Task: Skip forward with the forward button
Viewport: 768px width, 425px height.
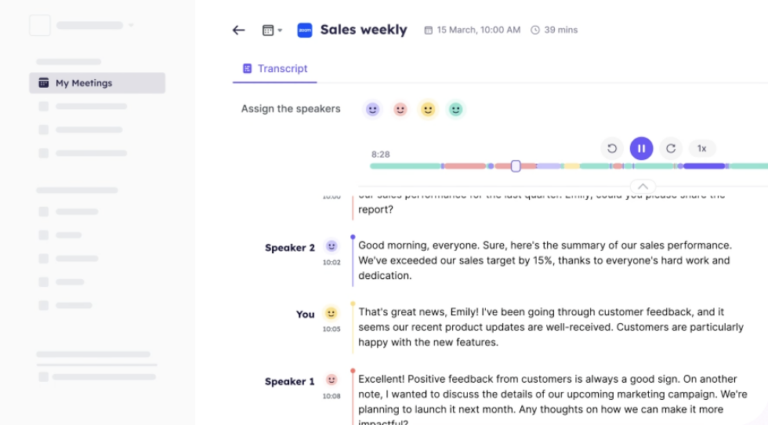Action: point(671,148)
